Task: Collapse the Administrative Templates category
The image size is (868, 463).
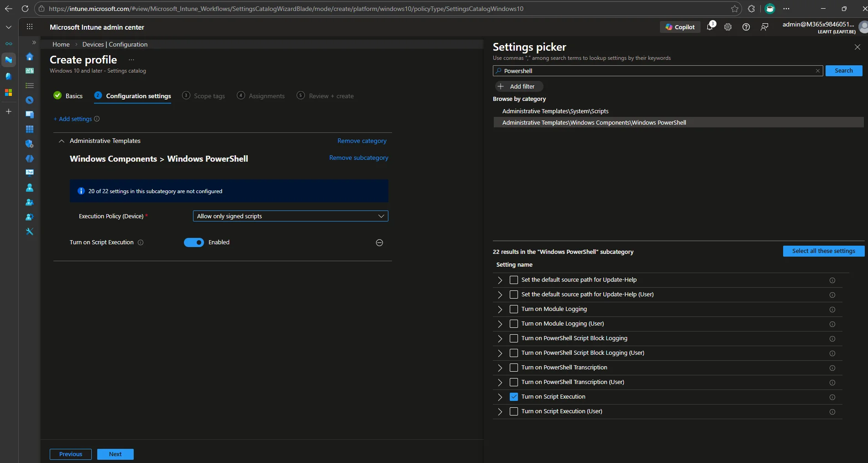Action: click(62, 141)
